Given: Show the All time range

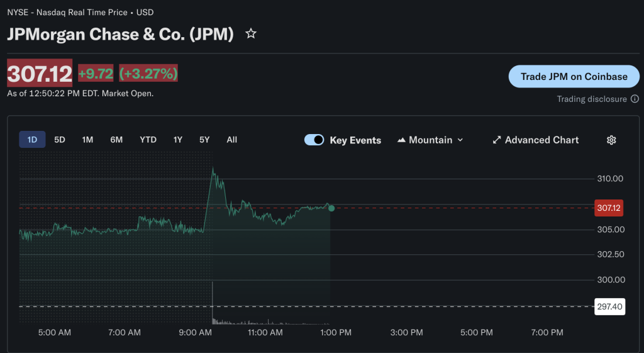Looking at the screenshot, I should [x=231, y=140].
